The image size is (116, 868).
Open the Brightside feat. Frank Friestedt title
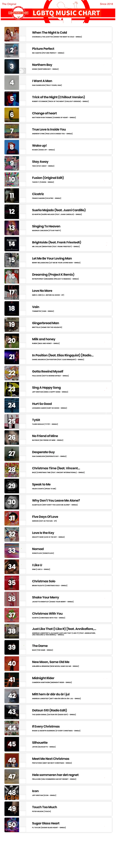(x=57, y=242)
